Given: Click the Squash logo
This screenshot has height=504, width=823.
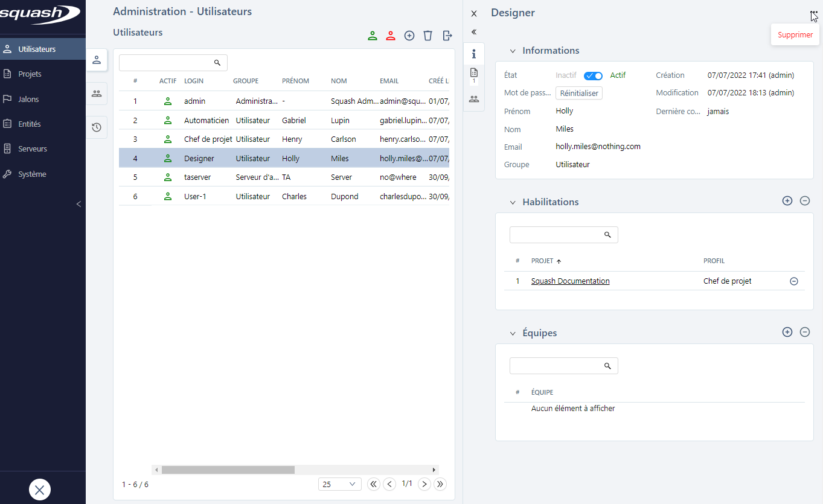Looking at the screenshot, I should point(40,14).
